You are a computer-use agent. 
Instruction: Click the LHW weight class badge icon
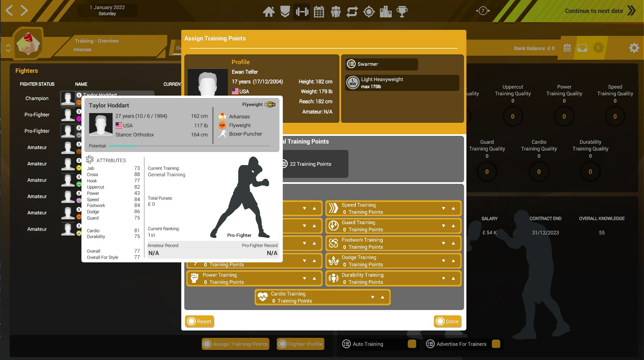click(353, 83)
